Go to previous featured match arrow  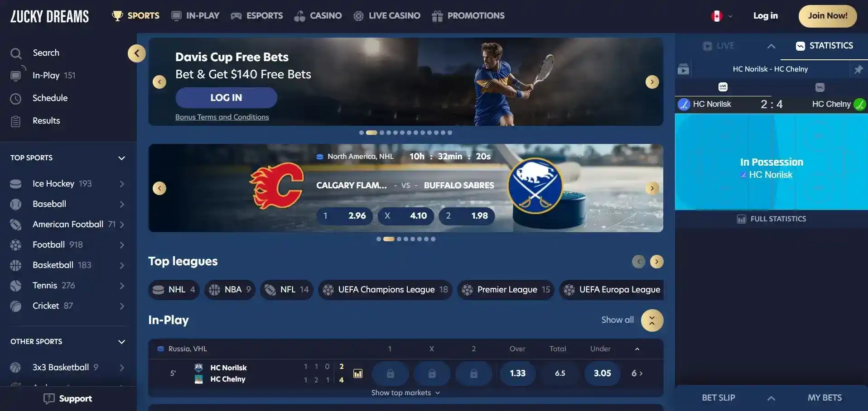[x=159, y=188]
